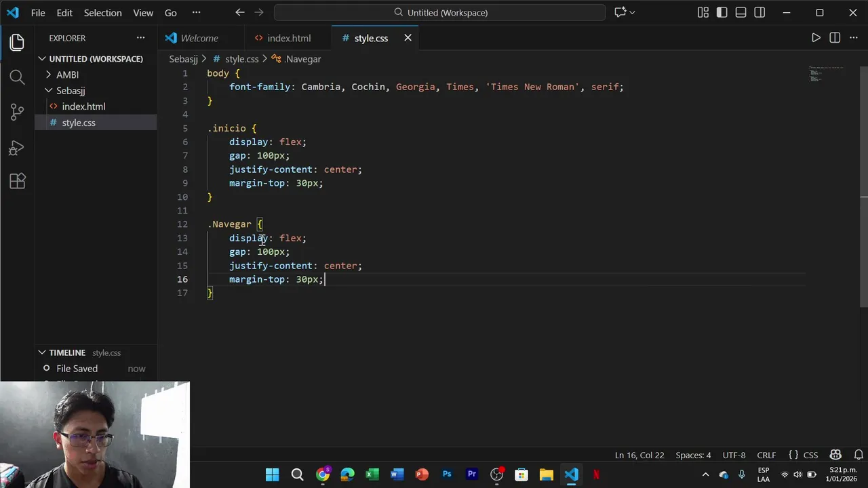Screen dimensions: 868x488
Task: Open notifications bell in status bar
Action: click(859, 455)
